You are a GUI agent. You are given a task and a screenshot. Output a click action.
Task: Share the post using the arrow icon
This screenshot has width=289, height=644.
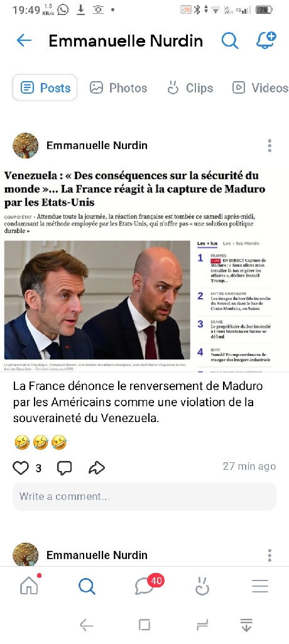(x=97, y=467)
